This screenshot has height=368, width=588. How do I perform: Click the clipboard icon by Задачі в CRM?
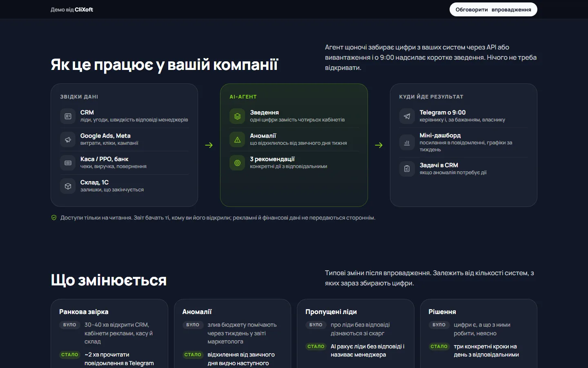[407, 168]
